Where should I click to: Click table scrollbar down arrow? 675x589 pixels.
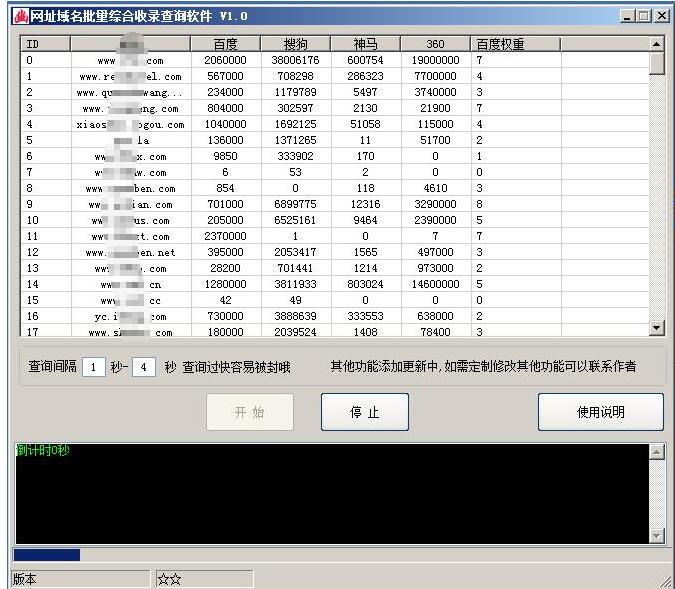(656, 328)
